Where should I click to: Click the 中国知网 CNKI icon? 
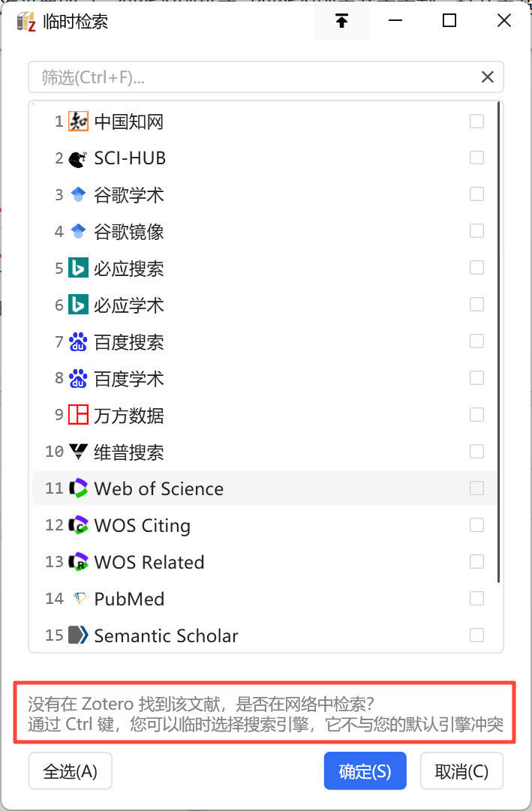(78, 122)
